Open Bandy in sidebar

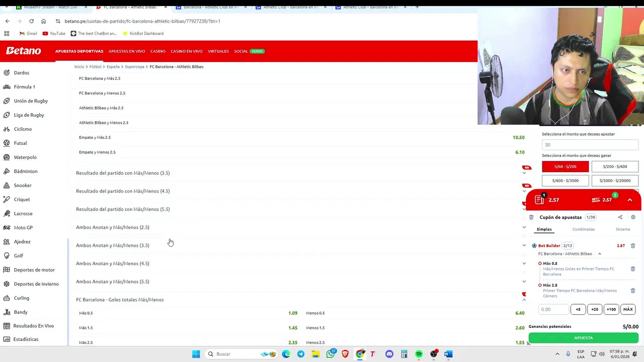[x=21, y=312]
